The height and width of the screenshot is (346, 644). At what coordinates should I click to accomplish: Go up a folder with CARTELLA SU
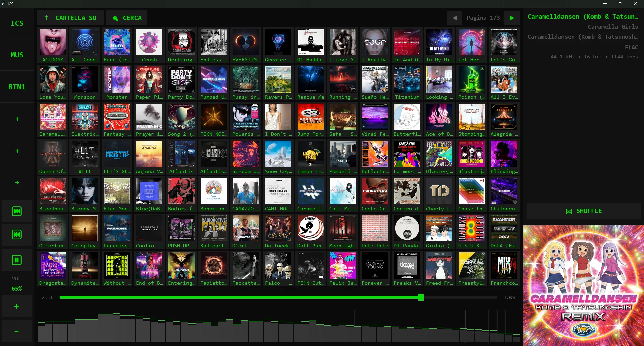coord(70,18)
